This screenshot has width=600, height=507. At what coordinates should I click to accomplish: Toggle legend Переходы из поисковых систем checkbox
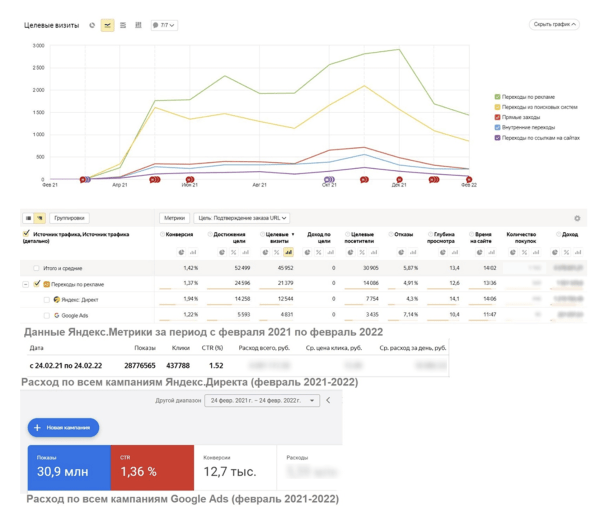click(497, 107)
